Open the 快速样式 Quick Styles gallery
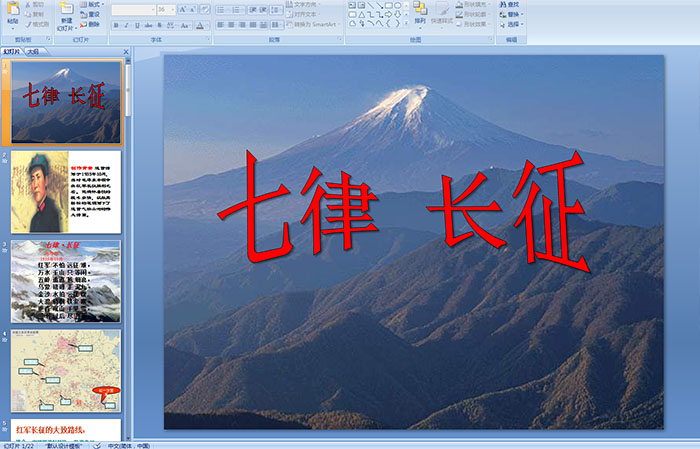Image resolution: width=700 pixels, height=449 pixels. 442,13
